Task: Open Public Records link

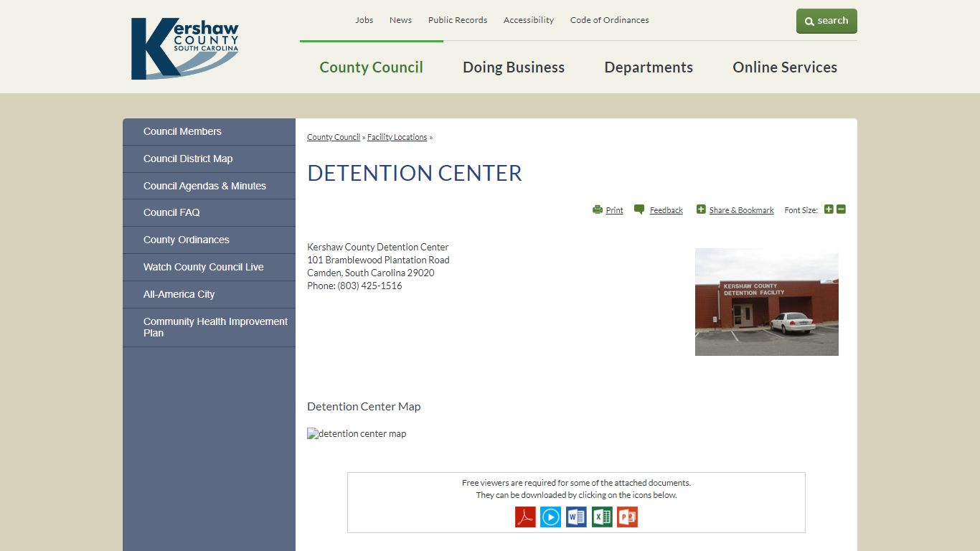Action: click(458, 20)
